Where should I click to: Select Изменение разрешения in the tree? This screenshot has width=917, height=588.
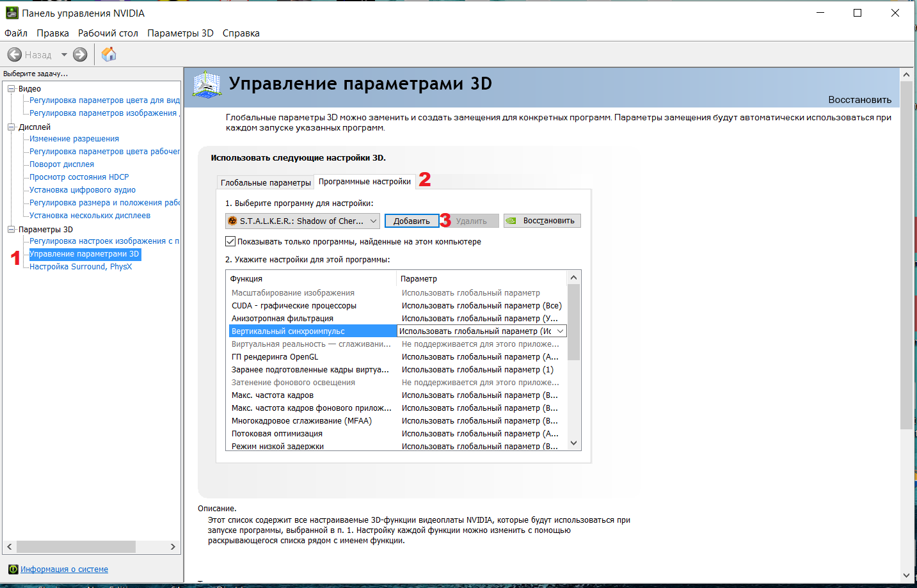click(x=74, y=139)
